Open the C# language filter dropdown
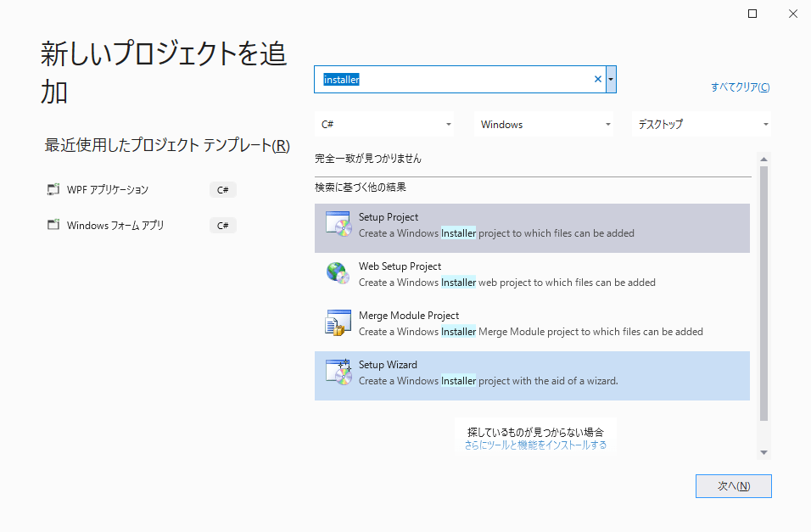 [x=383, y=124]
